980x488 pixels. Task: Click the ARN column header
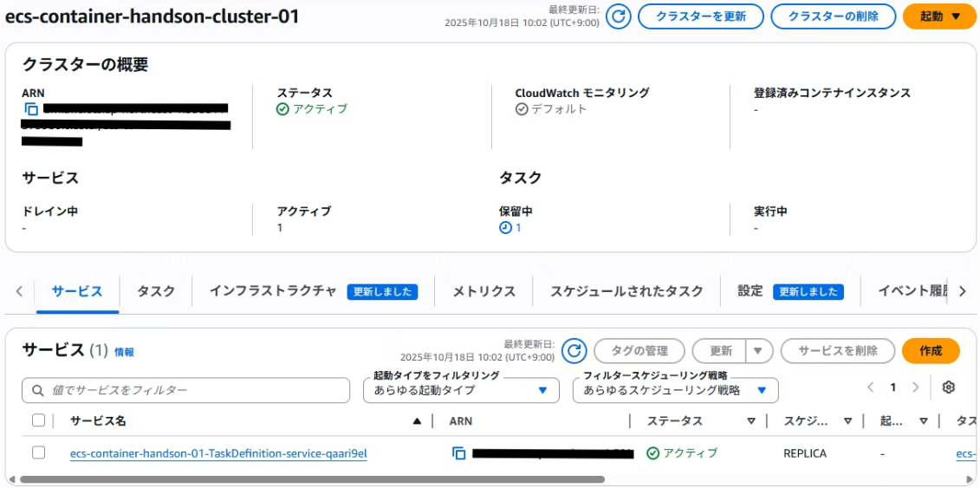(461, 421)
